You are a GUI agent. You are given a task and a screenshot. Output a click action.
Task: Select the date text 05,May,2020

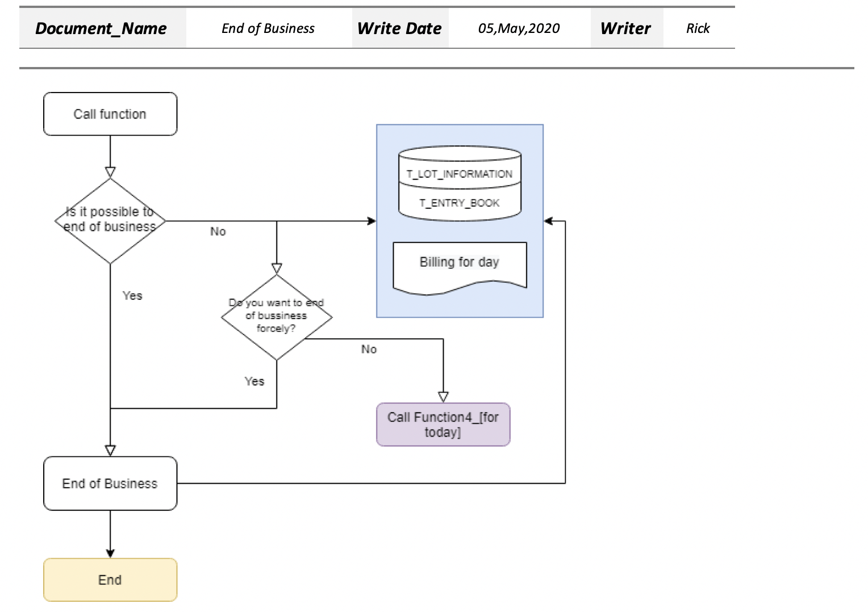point(519,29)
